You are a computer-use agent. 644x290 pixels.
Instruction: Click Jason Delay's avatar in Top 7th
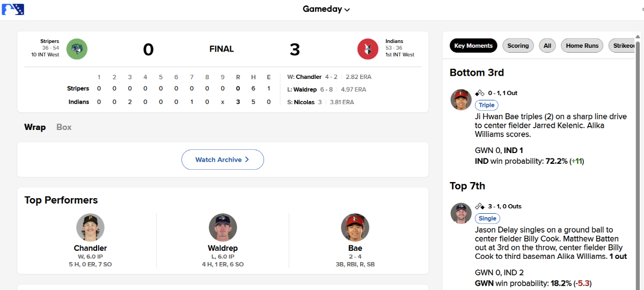click(x=461, y=213)
